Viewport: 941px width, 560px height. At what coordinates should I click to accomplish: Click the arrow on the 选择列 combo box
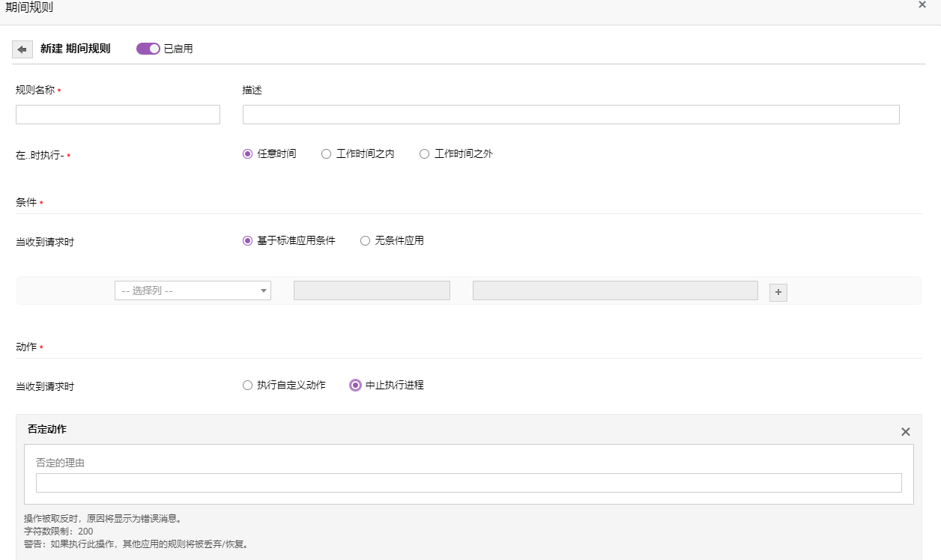263,290
